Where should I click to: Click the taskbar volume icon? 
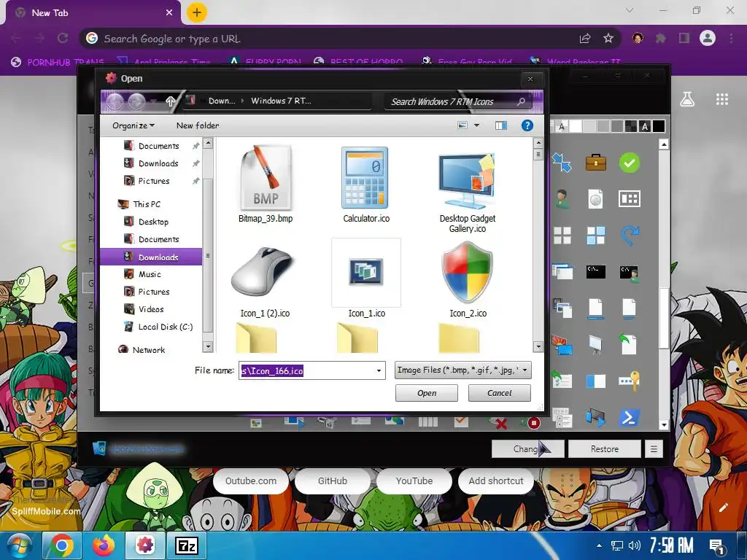tap(634, 545)
